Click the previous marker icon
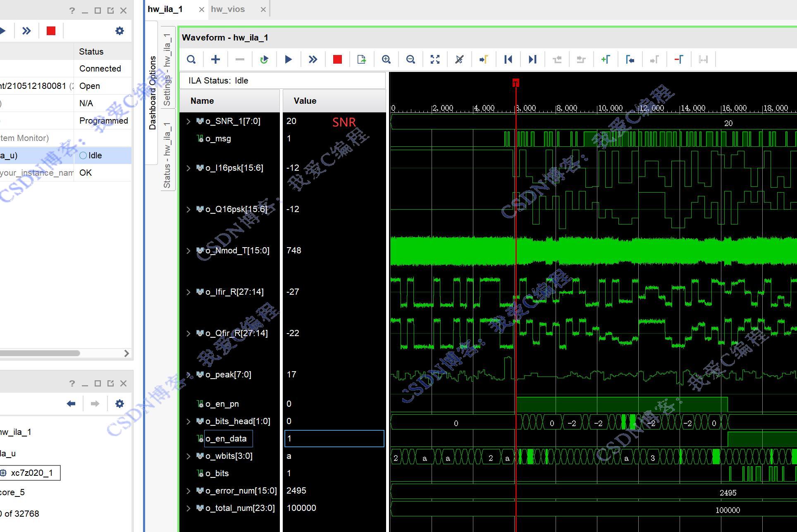The width and height of the screenshot is (797, 532). [630, 60]
